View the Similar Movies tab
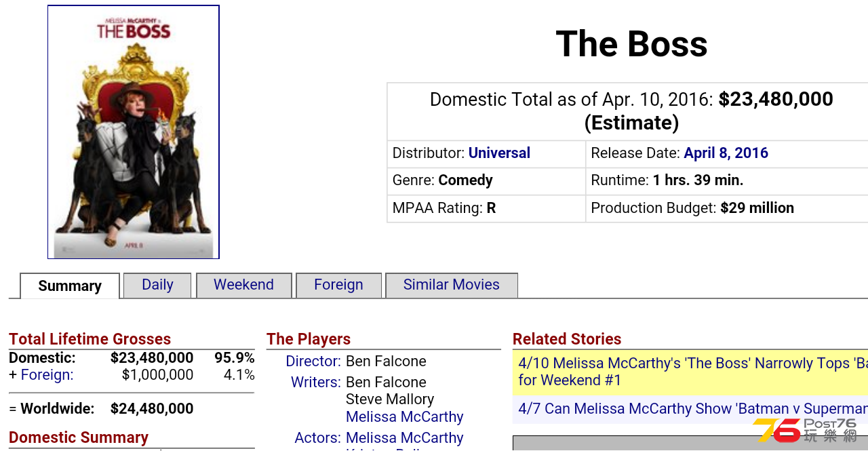The width and height of the screenshot is (868, 451). (x=452, y=285)
